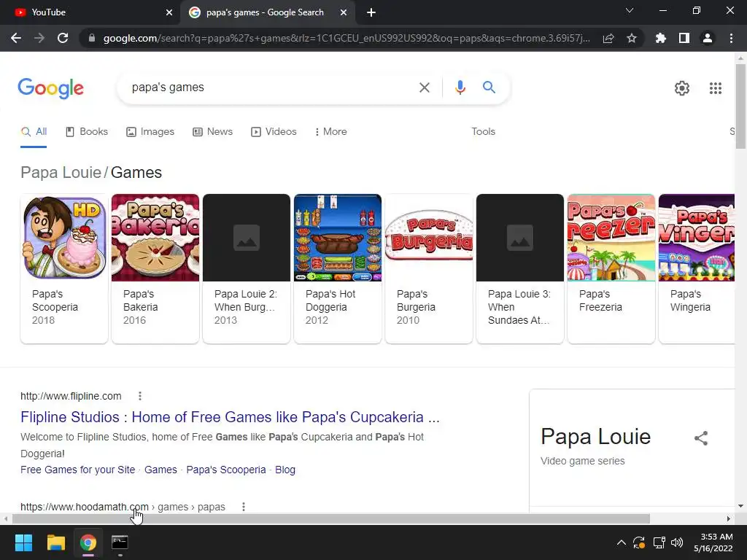Click the hoodamath.com result URL
747x560 pixels.
[123, 507]
